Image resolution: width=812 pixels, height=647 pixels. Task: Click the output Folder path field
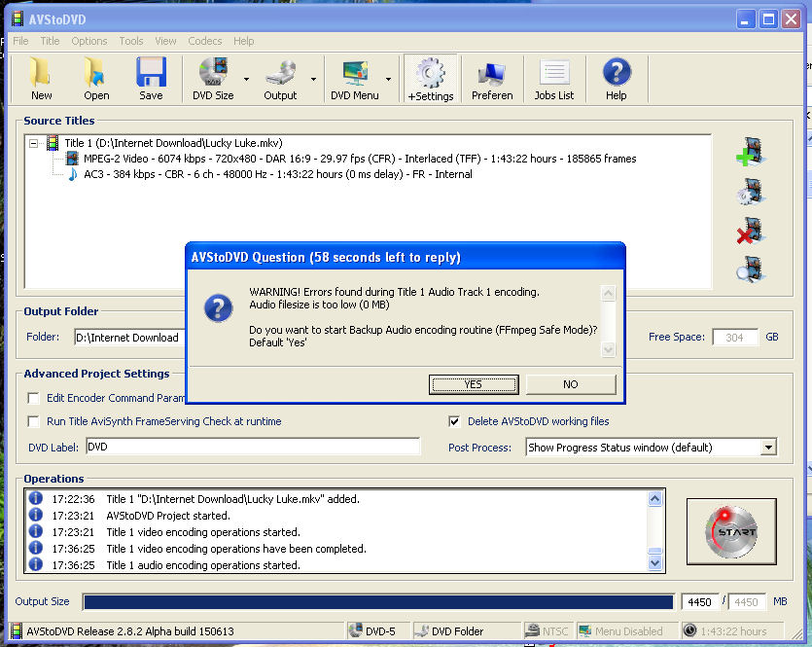pyautogui.click(x=130, y=338)
